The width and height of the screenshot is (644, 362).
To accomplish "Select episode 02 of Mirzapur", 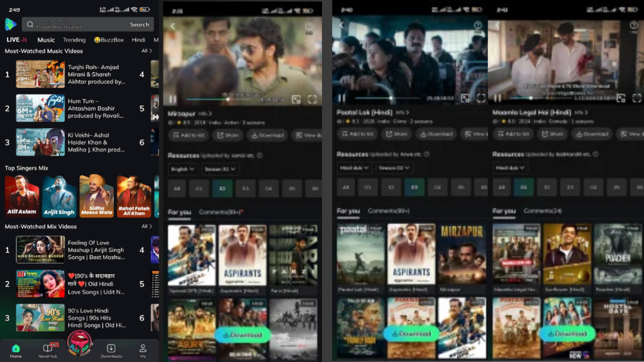I will pos(223,188).
